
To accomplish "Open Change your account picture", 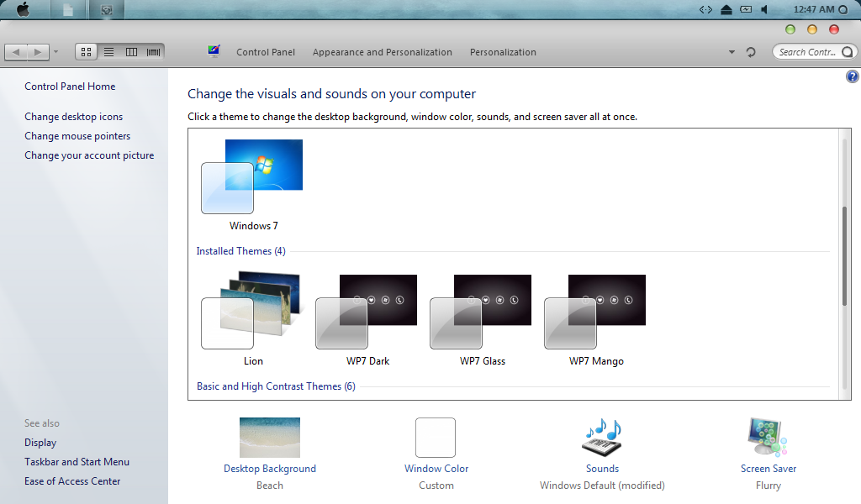I will pyautogui.click(x=89, y=155).
